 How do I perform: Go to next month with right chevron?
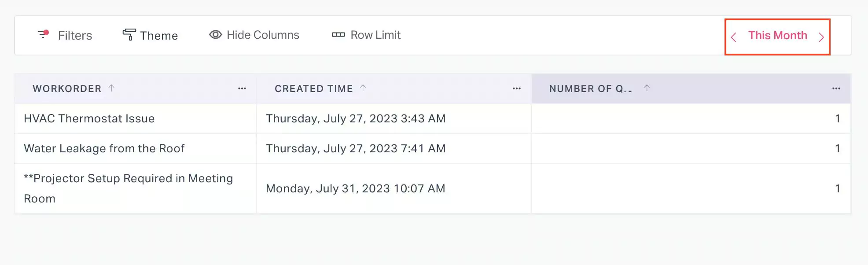point(821,37)
